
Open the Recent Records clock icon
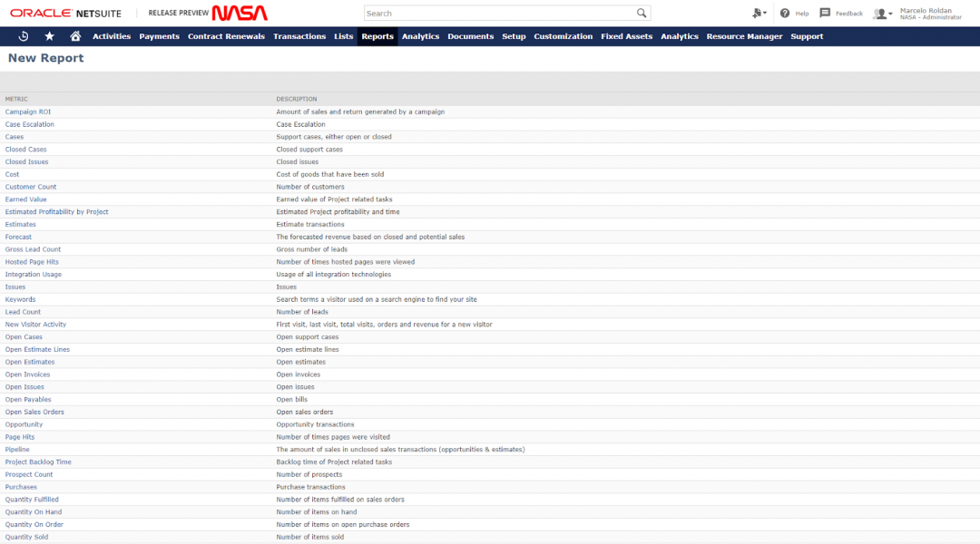[x=23, y=36]
